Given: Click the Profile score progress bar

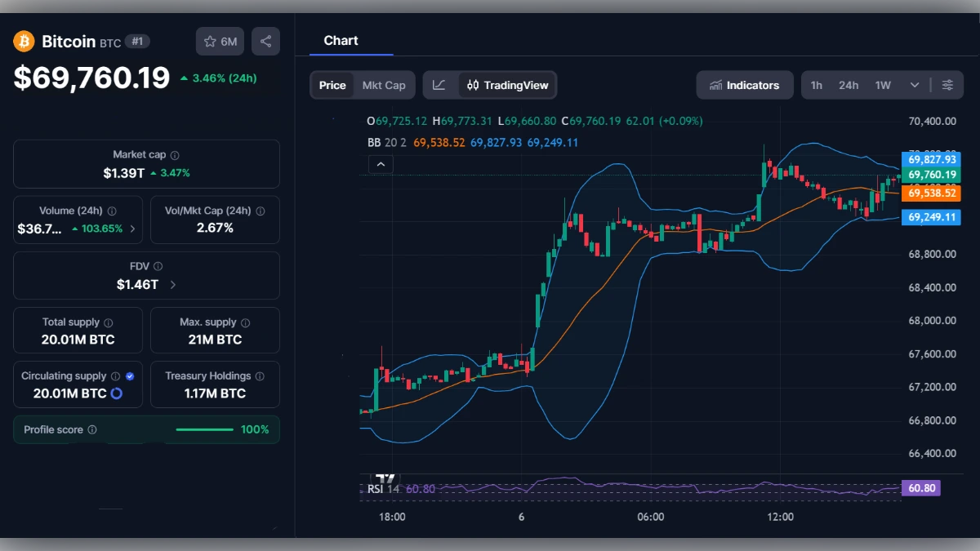Looking at the screenshot, I should tap(204, 429).
